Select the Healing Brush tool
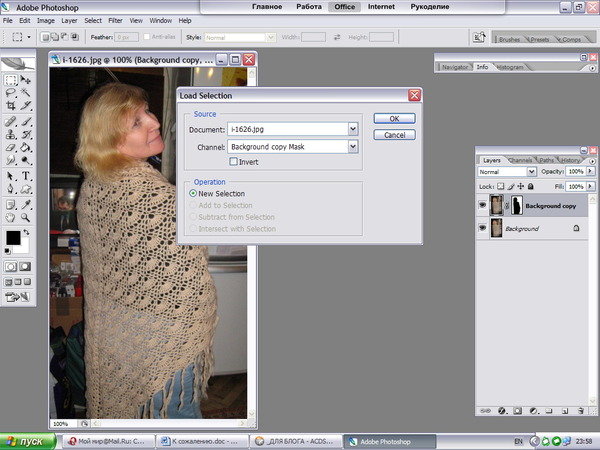Image resolution: width=600 pixels, height=450 pixels. pyautogui.click(x=10, y=122)
